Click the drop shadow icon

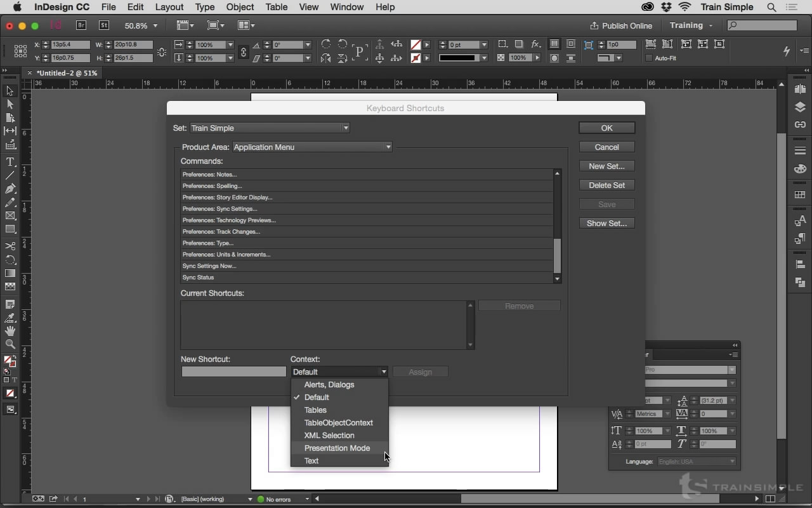click(x=519, y=44)
